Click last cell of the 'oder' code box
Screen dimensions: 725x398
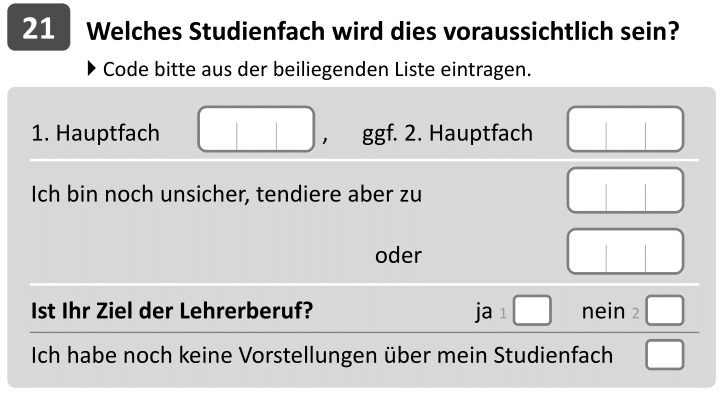(664, 251)
